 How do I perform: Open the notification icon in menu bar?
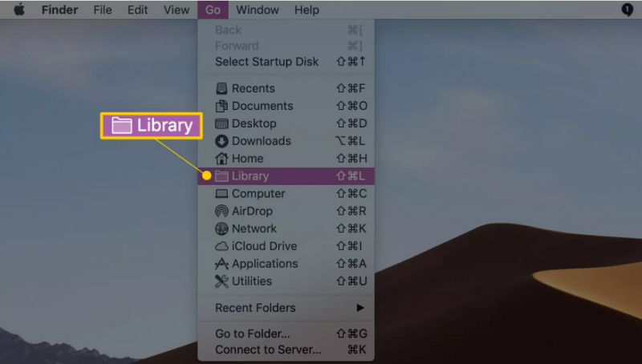pos(627,10)
